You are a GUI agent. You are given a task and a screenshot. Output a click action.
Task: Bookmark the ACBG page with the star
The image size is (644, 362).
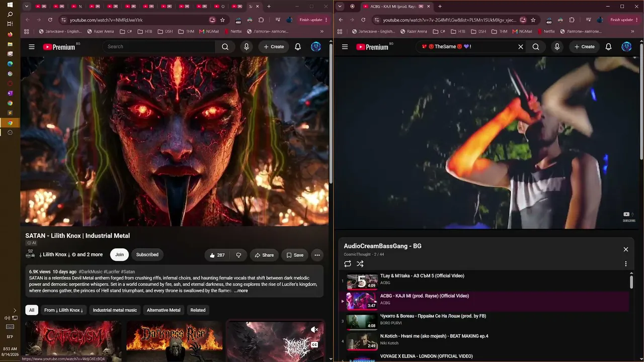point(533,20)
